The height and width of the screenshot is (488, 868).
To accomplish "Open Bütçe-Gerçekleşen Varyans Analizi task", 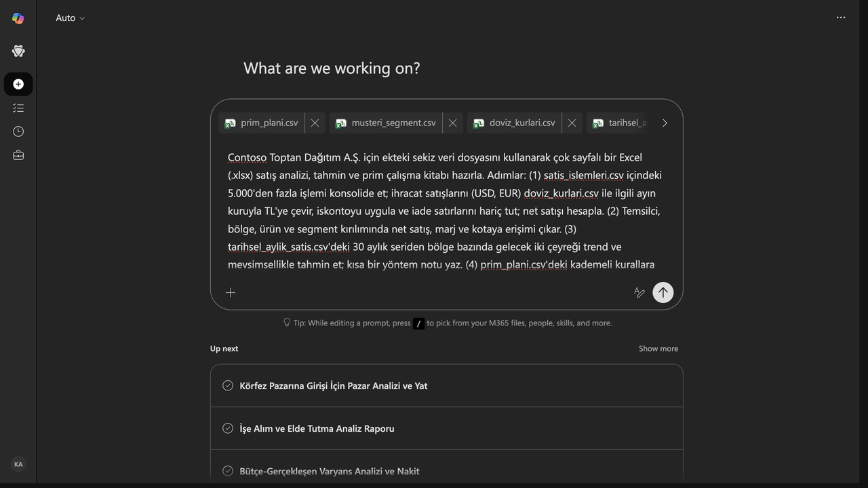I will (446, 468).
